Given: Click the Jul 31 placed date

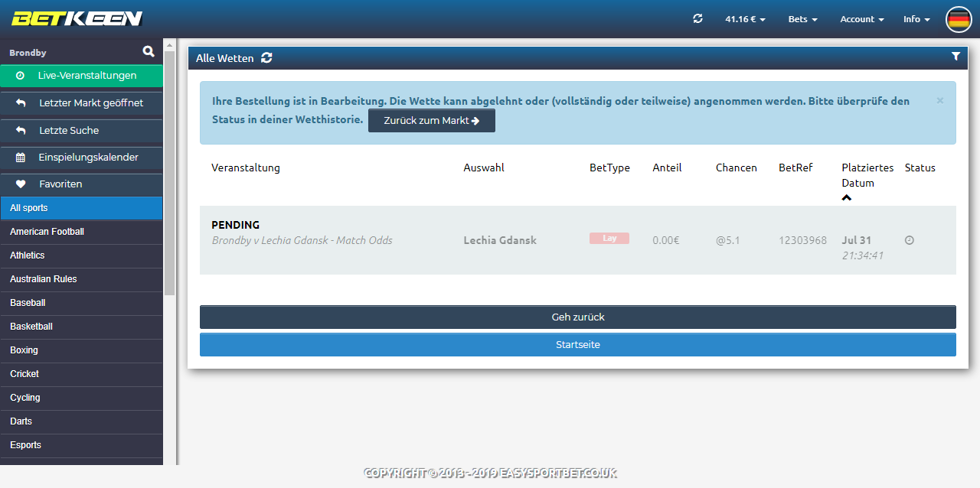Looking at the screenshot, I should [x=857, y=240].
